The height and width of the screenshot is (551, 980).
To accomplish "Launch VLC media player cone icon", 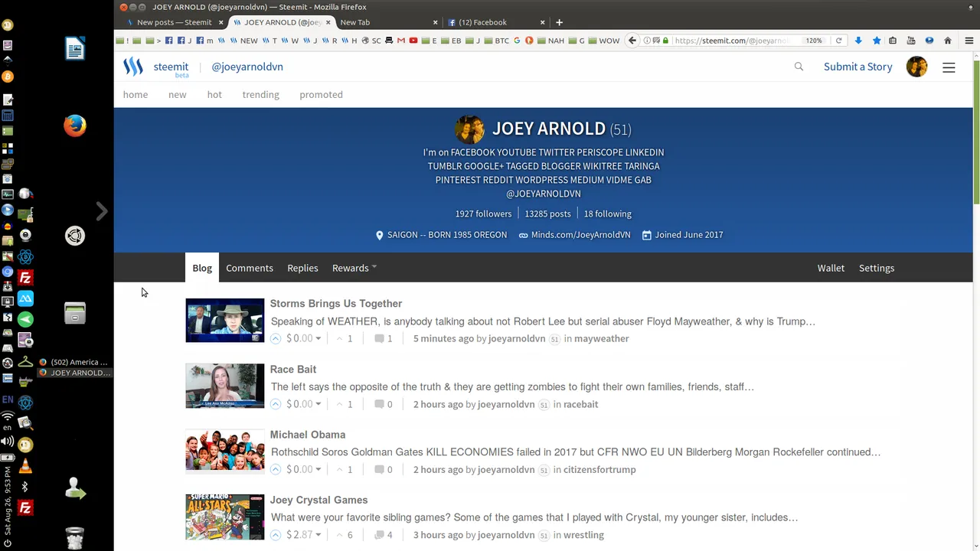I will pos(25,467).
